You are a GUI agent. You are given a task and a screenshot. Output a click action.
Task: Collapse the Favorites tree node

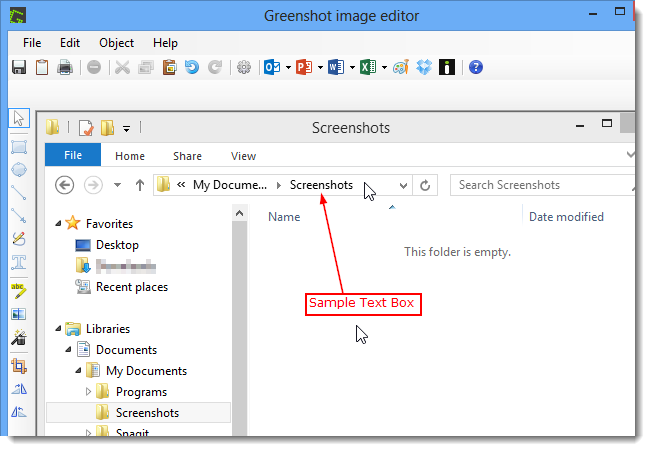pos(58,223)
